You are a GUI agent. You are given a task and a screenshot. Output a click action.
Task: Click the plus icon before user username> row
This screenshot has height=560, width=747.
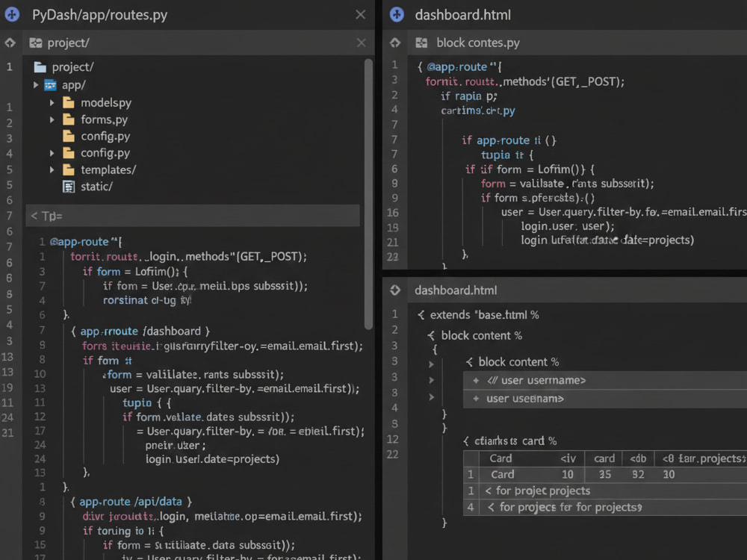pos(475,381)
